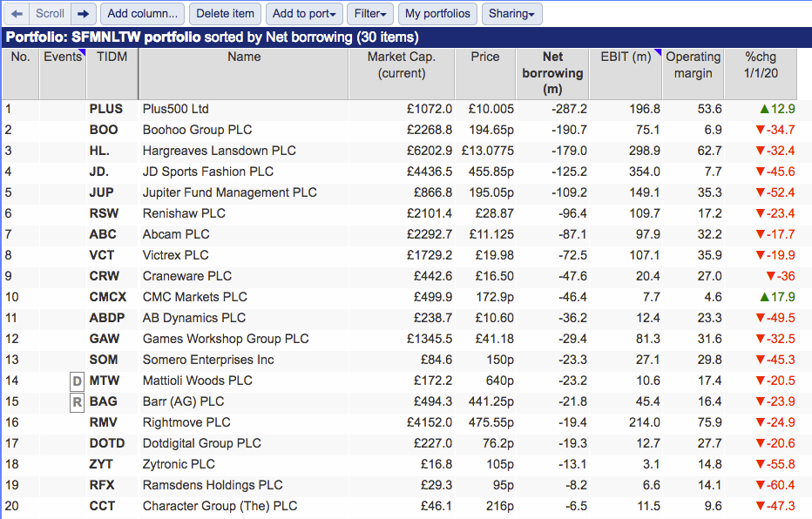Expand the Sharing dropdown

tap(511, 14)
